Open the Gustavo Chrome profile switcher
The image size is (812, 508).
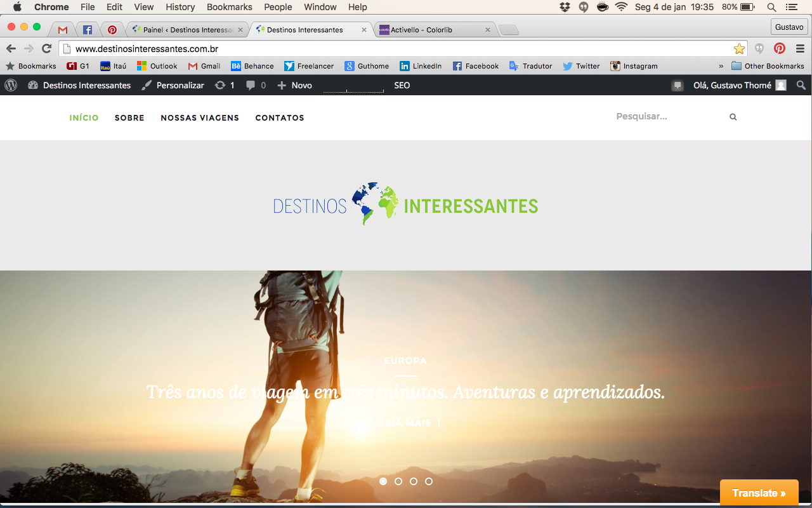[x=789, y=27]
